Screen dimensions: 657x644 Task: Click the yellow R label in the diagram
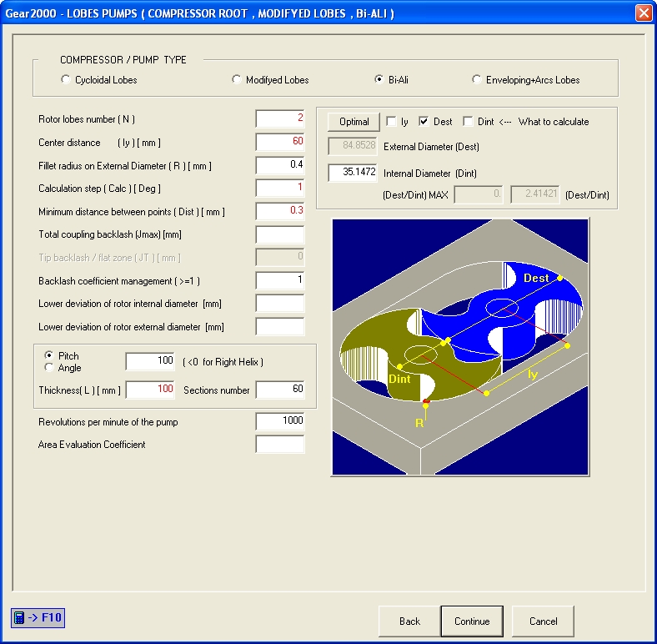coord(419,423)
